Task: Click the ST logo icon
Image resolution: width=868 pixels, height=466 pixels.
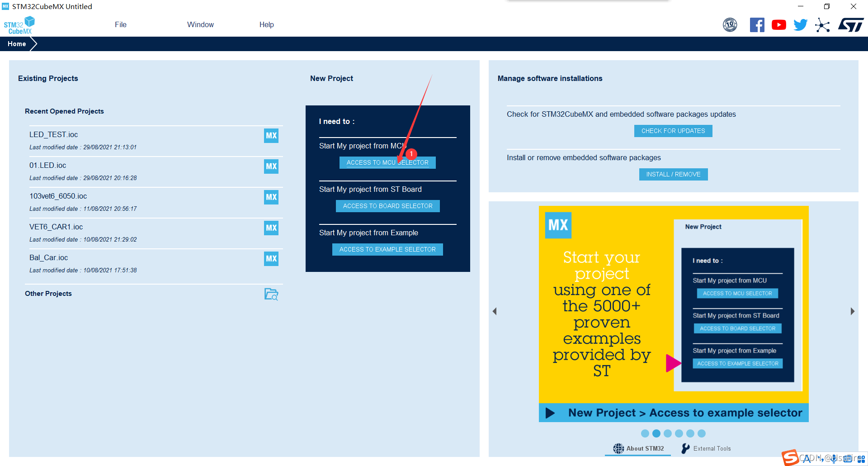Action: [851, 25]
